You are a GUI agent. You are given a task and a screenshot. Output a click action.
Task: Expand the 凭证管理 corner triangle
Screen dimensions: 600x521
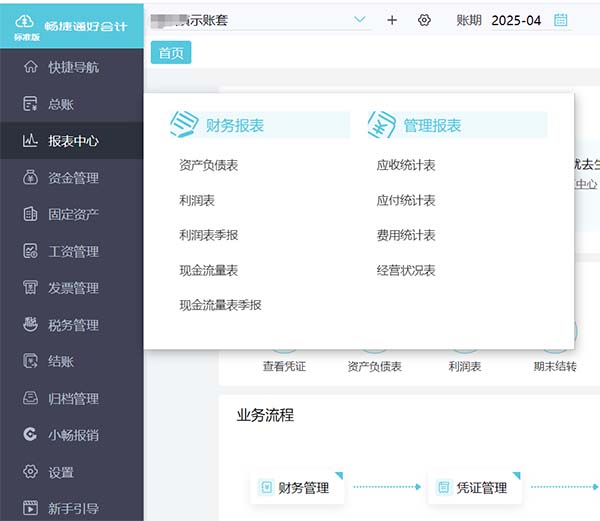[x=517, y=475]
